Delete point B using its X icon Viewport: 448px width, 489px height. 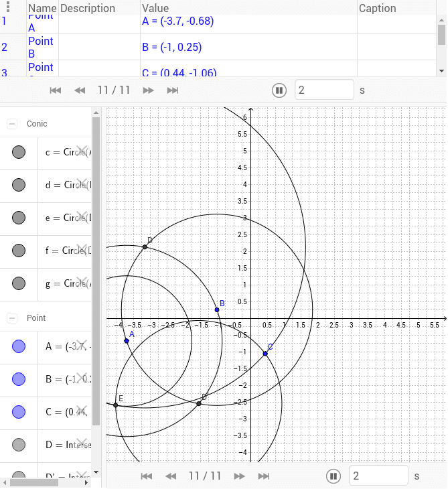point(82,378)
